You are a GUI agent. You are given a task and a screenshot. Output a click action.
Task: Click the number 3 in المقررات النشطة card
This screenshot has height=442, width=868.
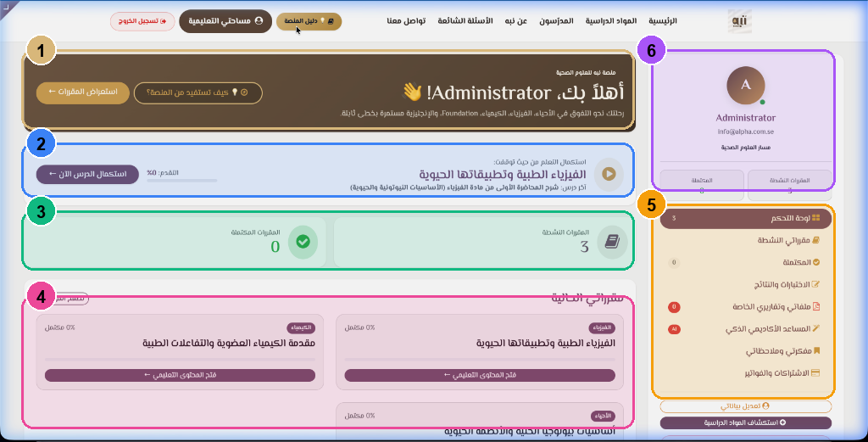(x=584, y=247)
